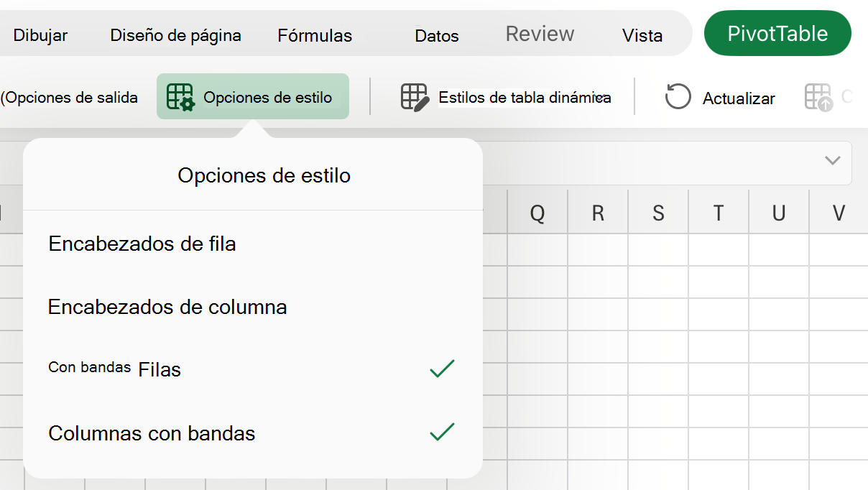Select column Q header
Screen dimensions: 868x490
pos(537,213)
